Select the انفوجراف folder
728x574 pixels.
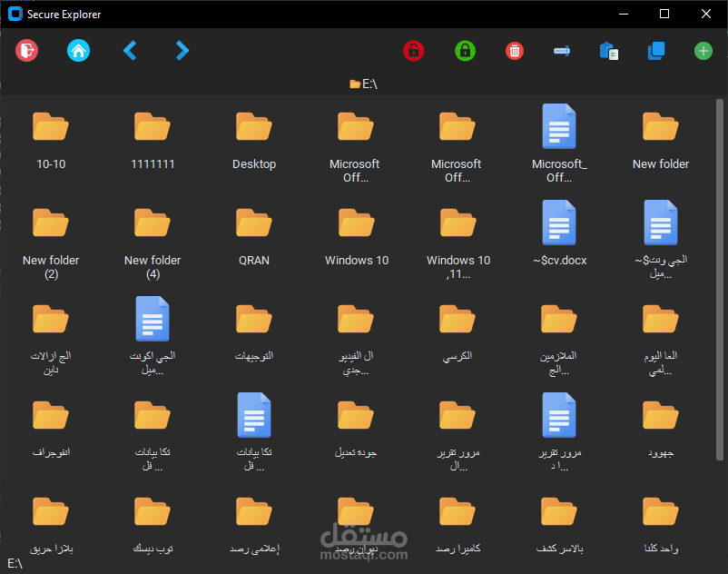pyautogui.click(x=51, y=429)
